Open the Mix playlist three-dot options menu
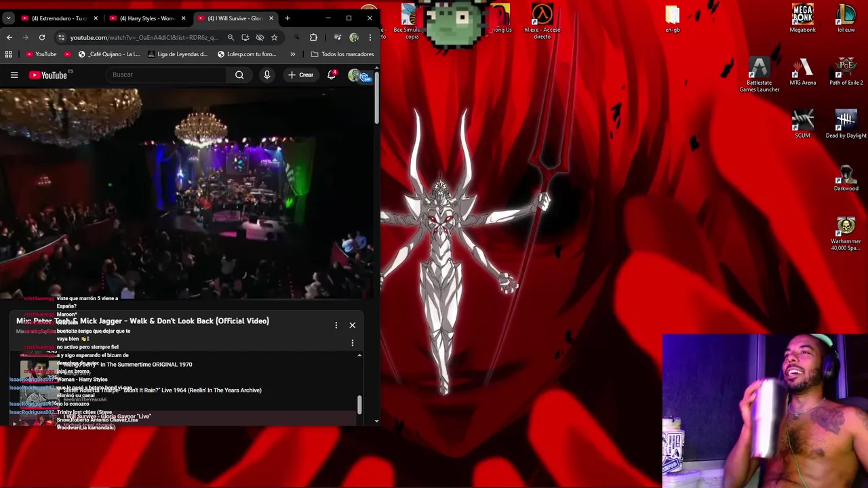 336,325
